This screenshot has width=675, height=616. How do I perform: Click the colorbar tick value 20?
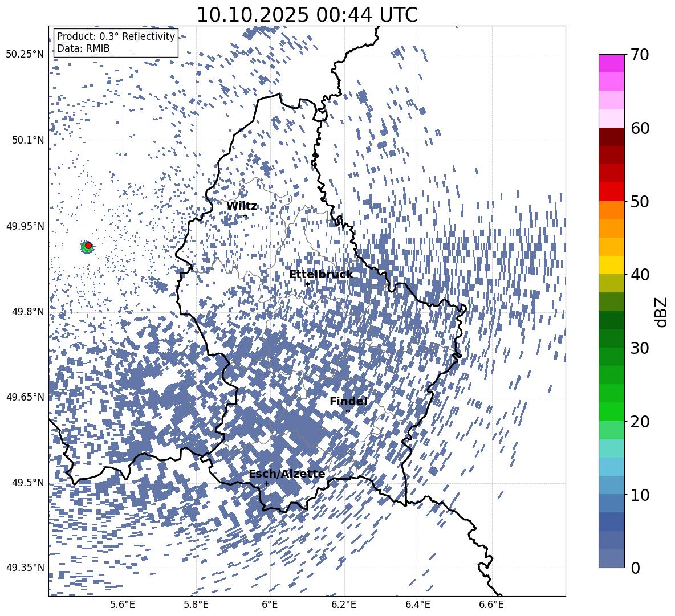pos(640,421)
